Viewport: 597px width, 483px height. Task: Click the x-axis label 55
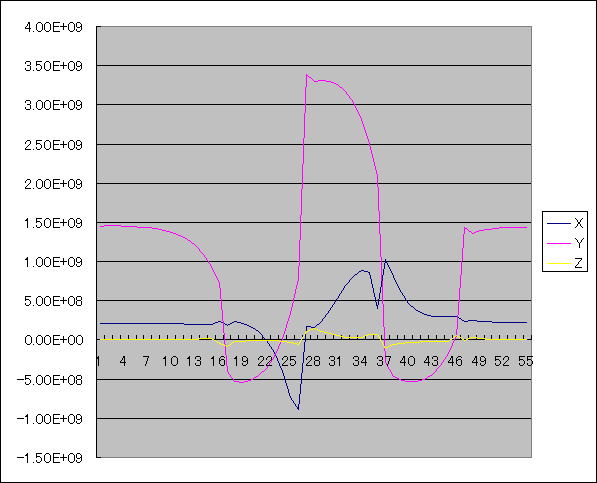pyautogui.click(x=526, y=361)
